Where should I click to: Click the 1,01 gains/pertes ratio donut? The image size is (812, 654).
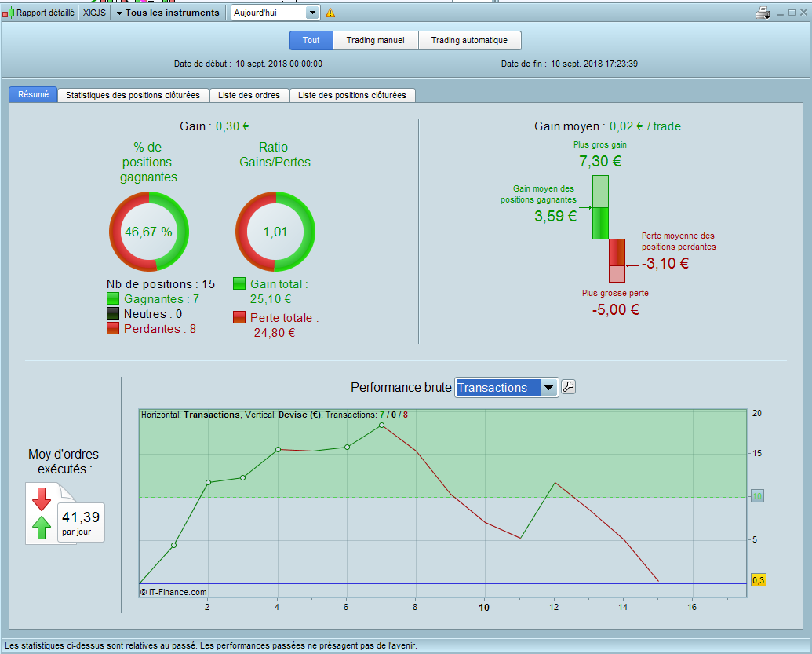coord(275,231)
